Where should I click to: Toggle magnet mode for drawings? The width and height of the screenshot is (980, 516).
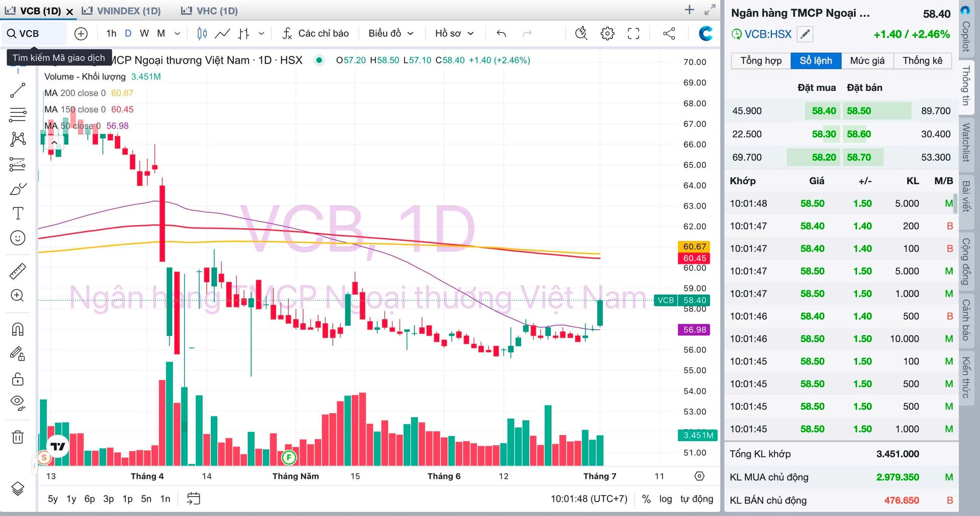(18, 329)
